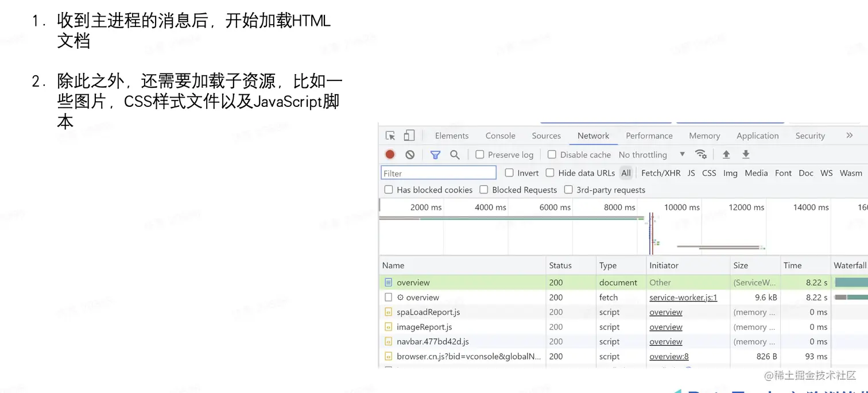Select the imageReport.js request name

point(424,327)
